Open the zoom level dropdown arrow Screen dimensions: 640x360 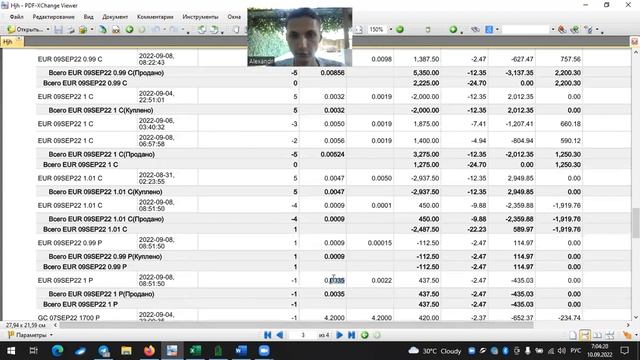click(391, 29)
